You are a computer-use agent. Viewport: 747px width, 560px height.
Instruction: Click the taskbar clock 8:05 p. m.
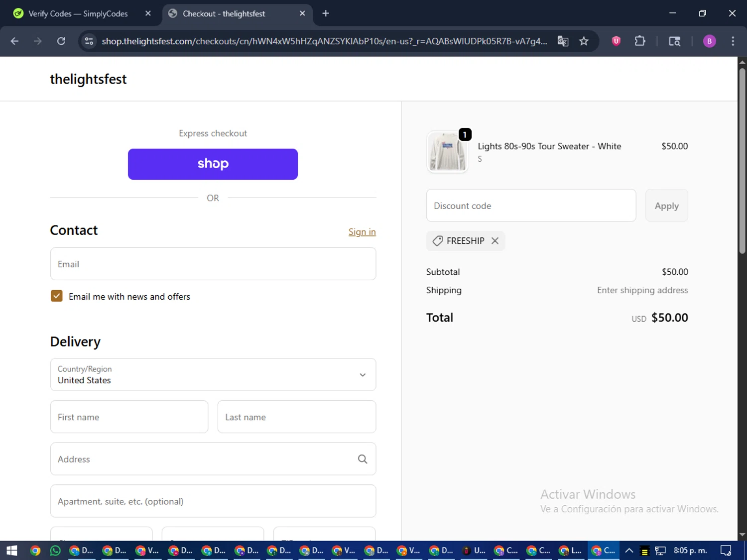[x=690, y=551]
